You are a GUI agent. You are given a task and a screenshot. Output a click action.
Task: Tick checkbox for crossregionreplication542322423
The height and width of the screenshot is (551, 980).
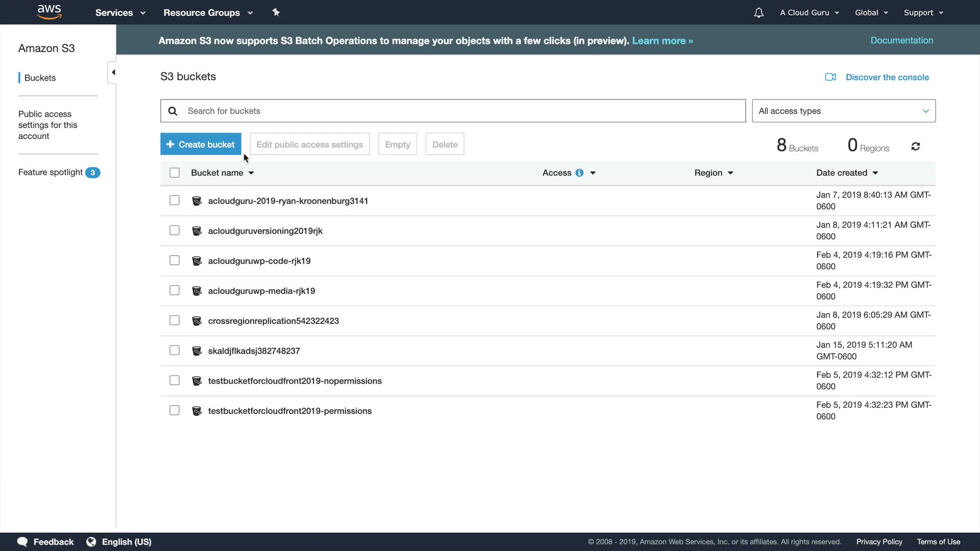pyautogui.click(x=175, y=320)
